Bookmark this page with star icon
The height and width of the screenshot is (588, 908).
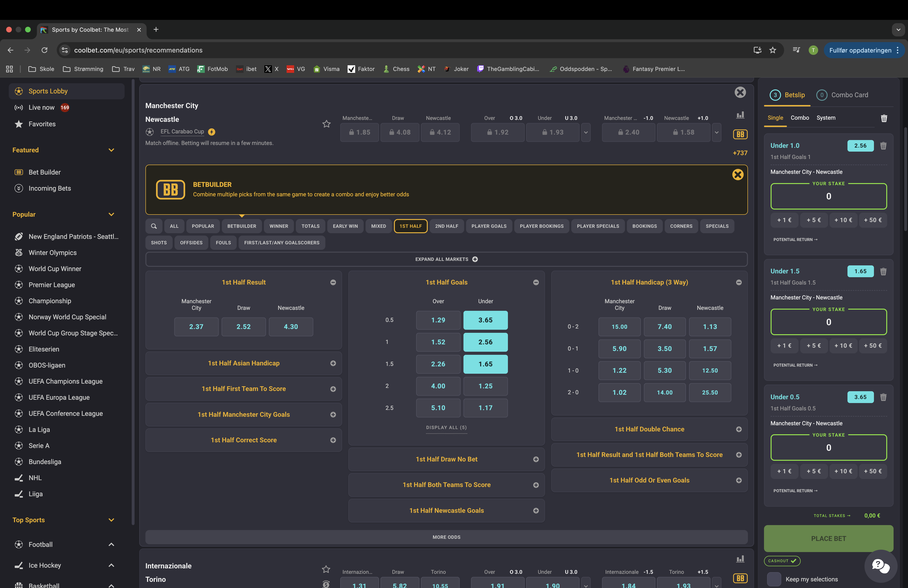[773, 50]
